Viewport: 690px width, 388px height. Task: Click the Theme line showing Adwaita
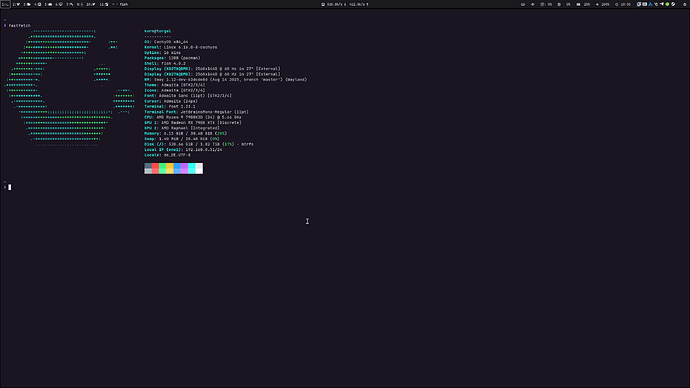point(174,85)
